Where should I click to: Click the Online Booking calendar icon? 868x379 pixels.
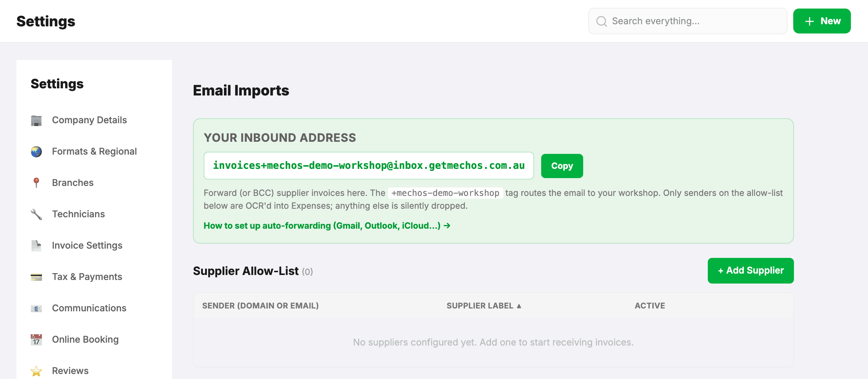[x=36, y=340]
